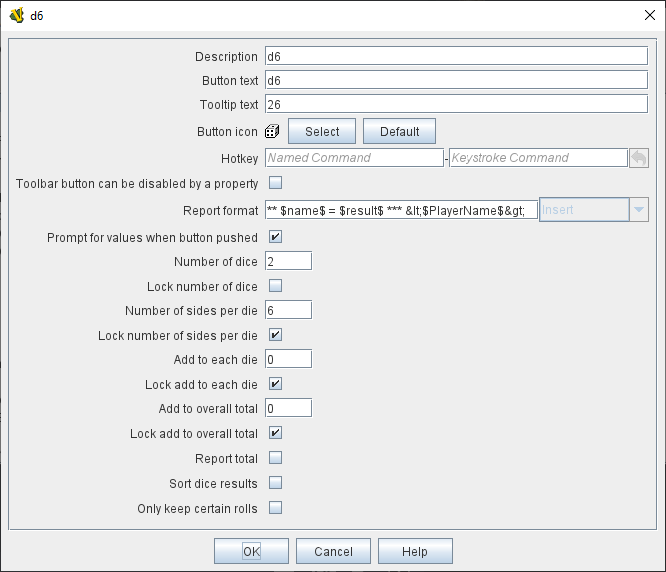Enable the Report total checkbox
The image size is (666, 572).
tap(275, 458)
